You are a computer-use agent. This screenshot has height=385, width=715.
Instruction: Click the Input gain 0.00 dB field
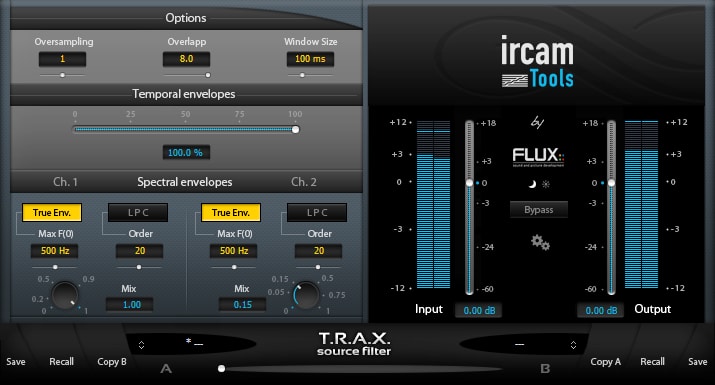click(479, 311)
